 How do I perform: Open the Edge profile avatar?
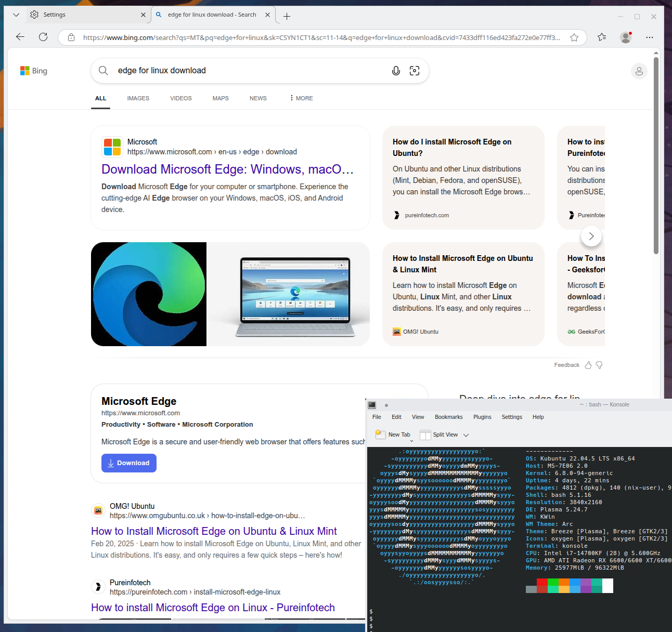[x=626, y=37]
